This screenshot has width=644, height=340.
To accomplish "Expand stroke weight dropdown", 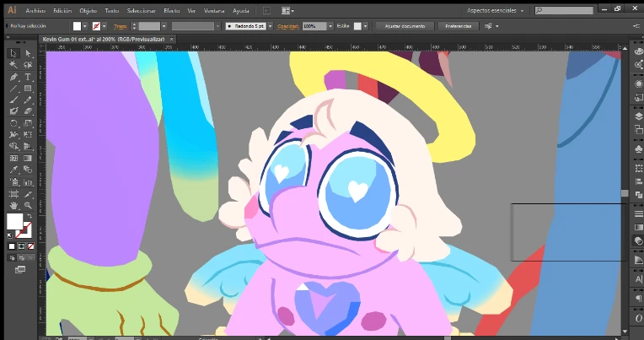I will pos(164,26).
